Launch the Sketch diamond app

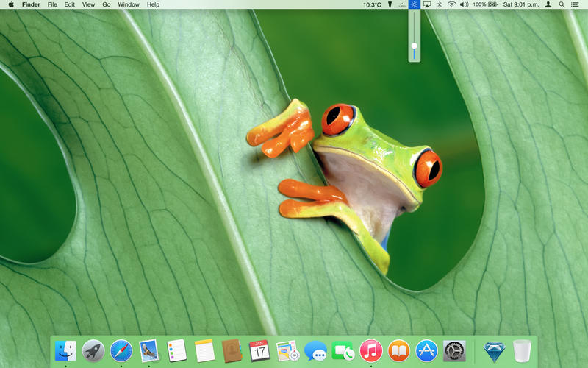(495, 350)
